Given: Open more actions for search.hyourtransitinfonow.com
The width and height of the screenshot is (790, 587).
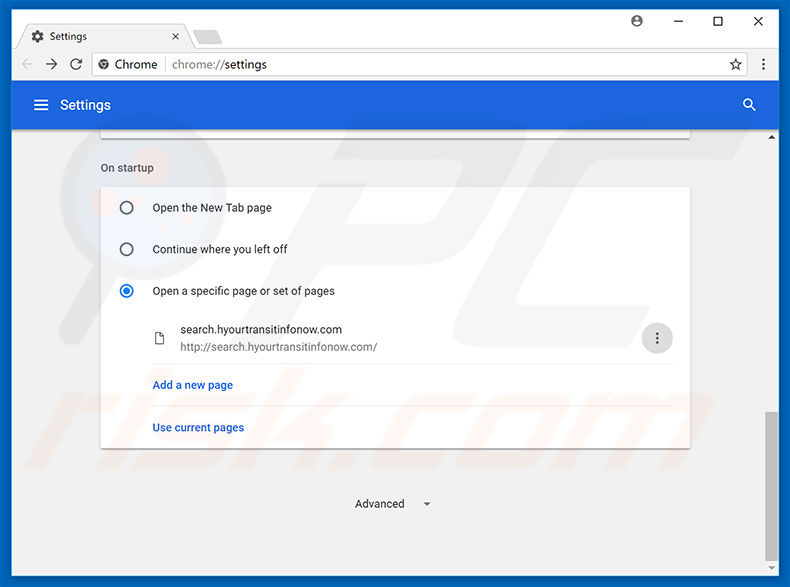Looking at the screenshot, I should click(657, 338).
